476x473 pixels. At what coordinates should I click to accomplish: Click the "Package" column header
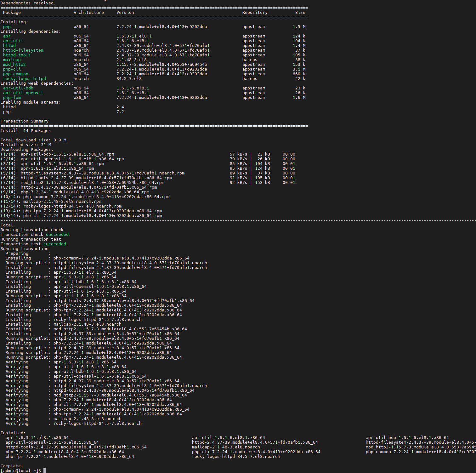click(x=12, y=13)
